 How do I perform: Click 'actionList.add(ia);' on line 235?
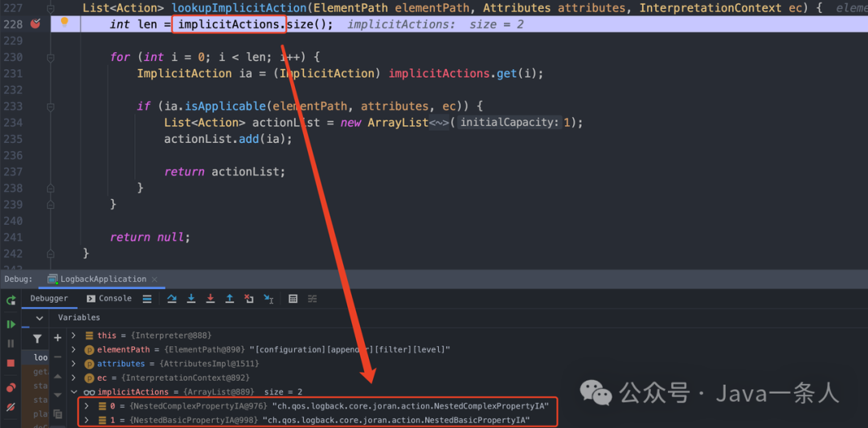click(x=227, y=139)
